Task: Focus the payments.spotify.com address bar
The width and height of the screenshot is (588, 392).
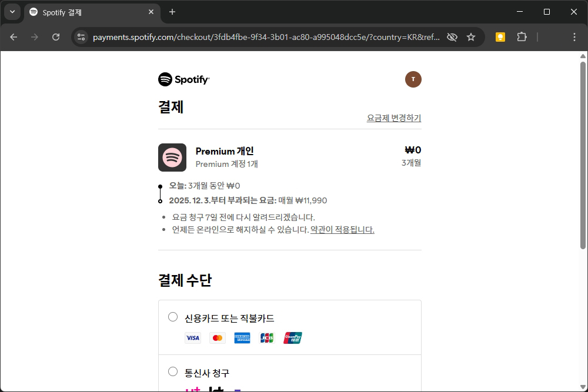Action: [x=266, y=37]
